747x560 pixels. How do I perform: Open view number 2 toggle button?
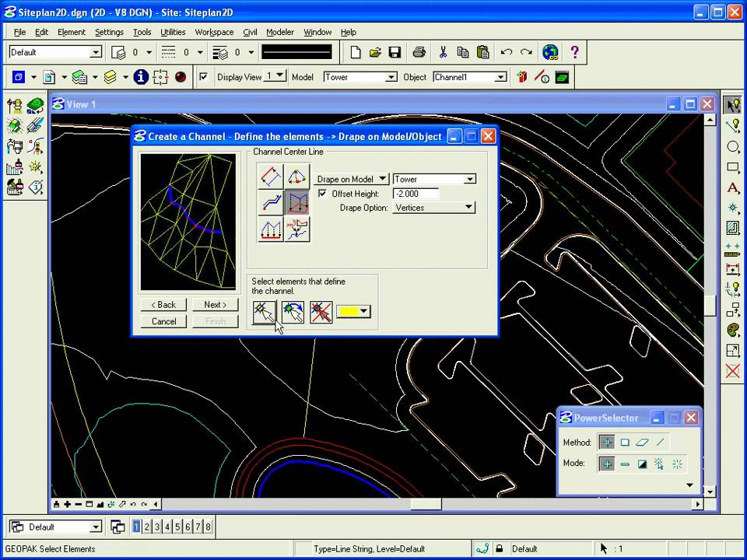coord(147,527)
